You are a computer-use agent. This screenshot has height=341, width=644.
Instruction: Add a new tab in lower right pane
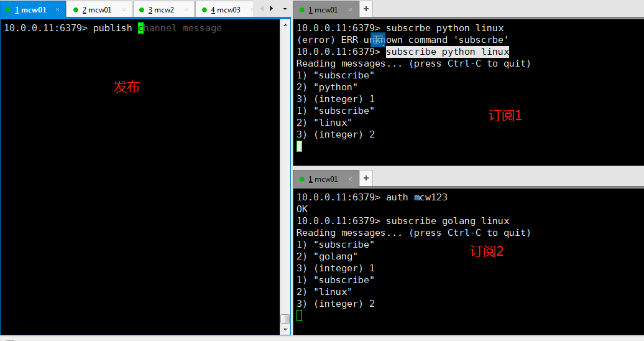(366, 178)
